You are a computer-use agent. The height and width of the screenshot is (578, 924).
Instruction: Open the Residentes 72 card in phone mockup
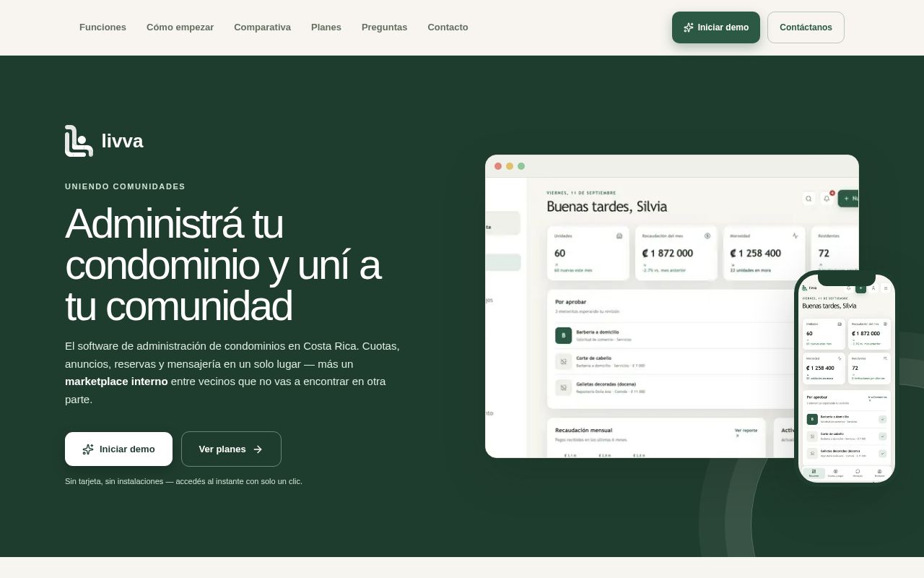tap(869, 368)
